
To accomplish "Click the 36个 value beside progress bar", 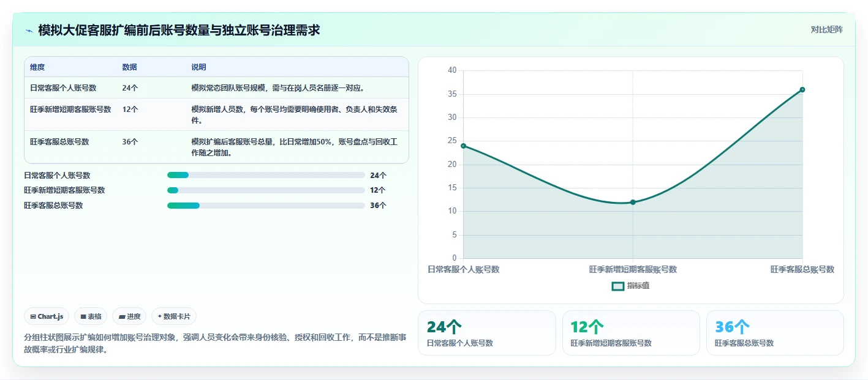I will 378,206.
